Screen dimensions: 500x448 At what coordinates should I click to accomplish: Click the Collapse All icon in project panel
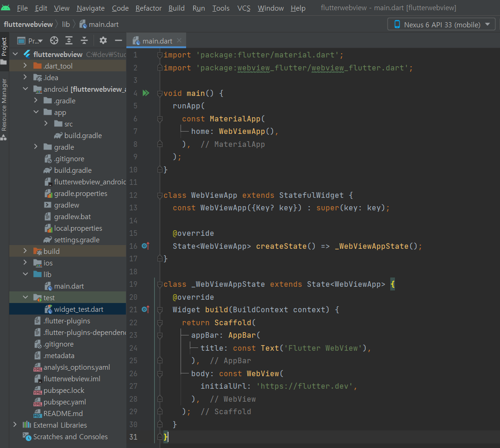click(84, 40)
